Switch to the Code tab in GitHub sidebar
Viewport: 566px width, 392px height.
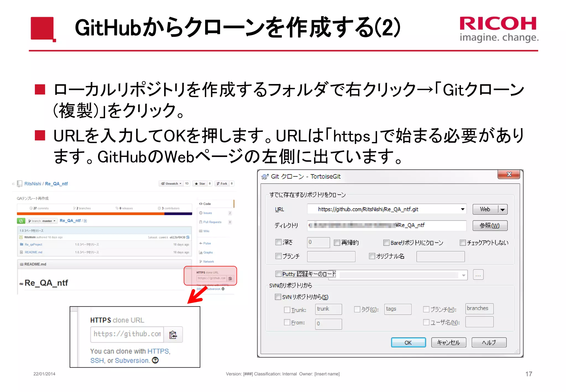coord(205,204)
